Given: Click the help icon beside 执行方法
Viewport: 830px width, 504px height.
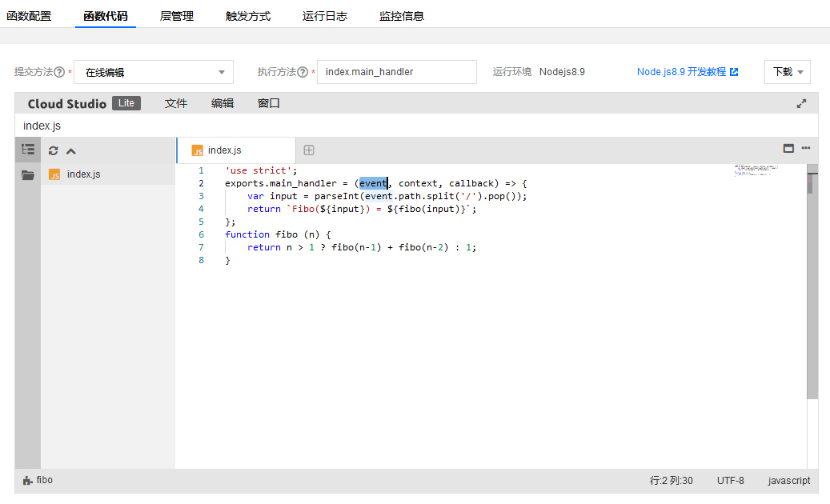Looking at the screenshot, I should 303,72.
